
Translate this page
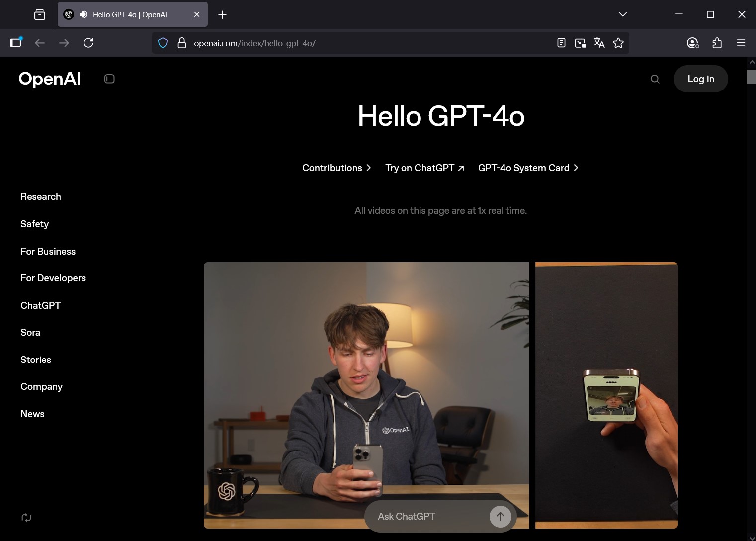pos(599,43)
